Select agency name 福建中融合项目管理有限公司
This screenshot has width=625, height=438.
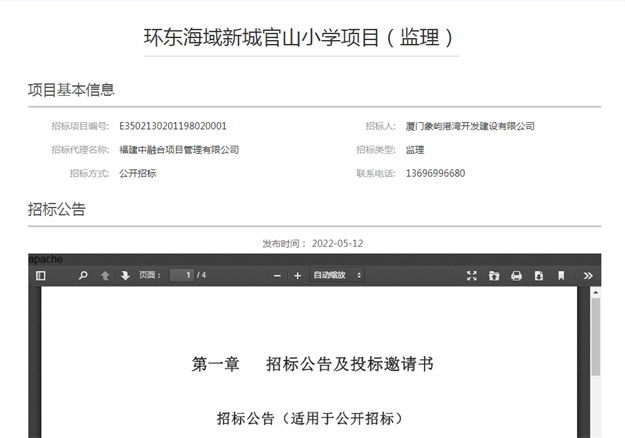click(179, 150)
